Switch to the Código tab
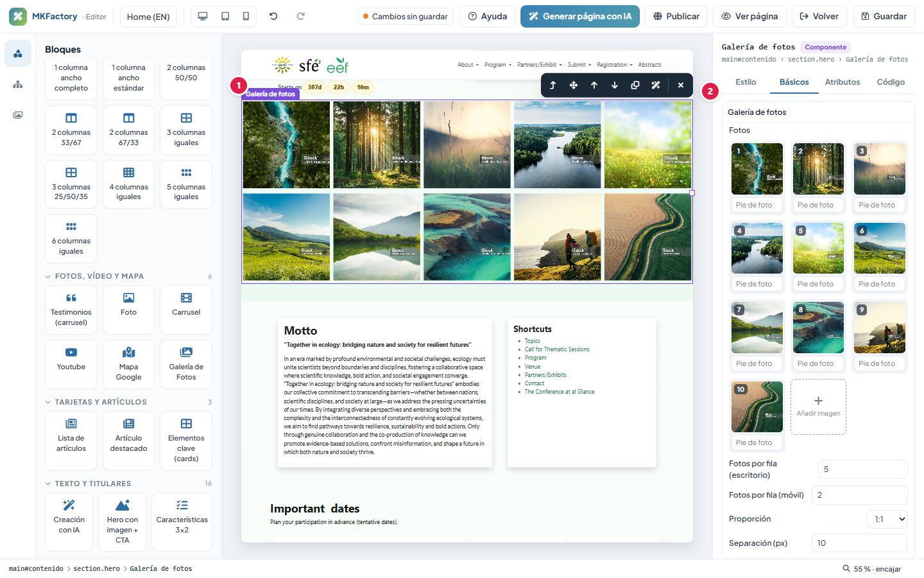This screenshot has width=924, height=578. [891, 82]
